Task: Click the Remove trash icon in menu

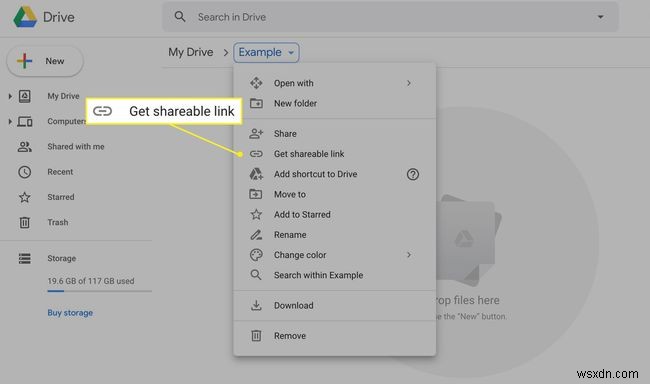Action: click(x=256, y=336)
